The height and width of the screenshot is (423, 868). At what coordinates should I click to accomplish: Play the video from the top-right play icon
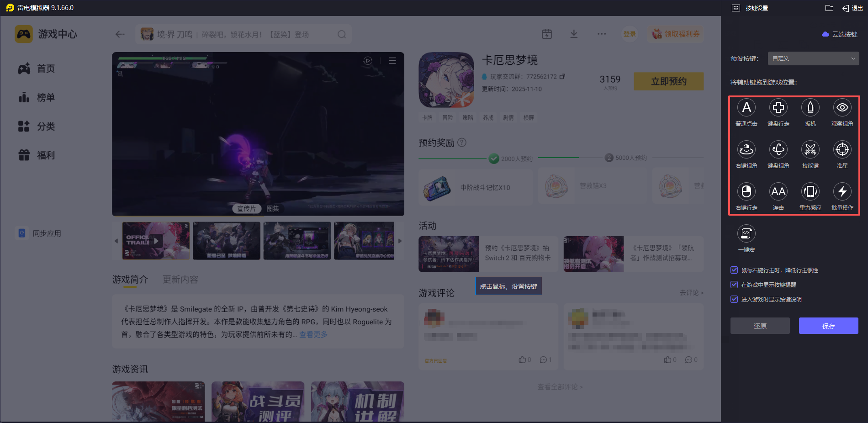(368, 61)
